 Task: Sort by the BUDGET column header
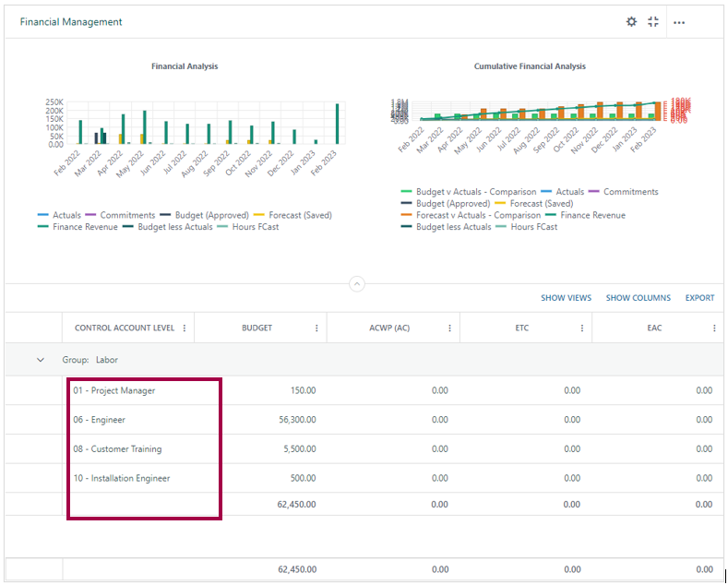pos(257,328)
